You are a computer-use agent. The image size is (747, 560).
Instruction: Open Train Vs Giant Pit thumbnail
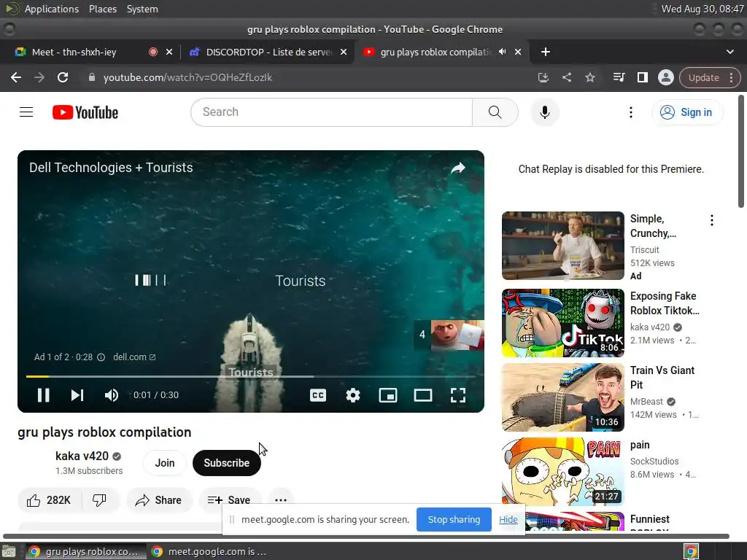coord(562,397)
